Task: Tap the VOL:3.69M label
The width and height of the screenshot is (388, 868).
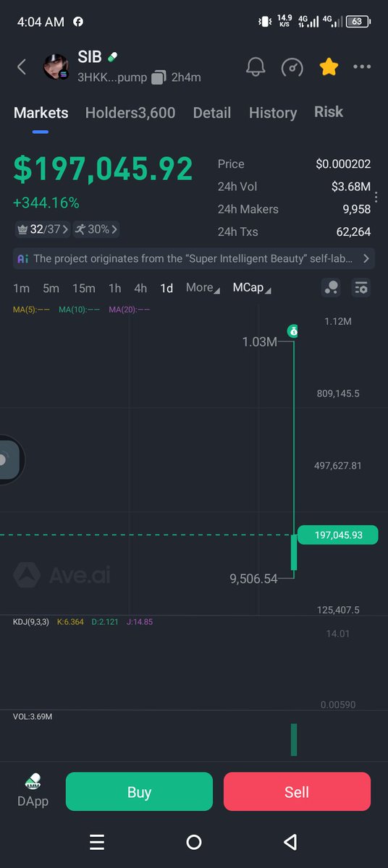Action: (33, 716)
